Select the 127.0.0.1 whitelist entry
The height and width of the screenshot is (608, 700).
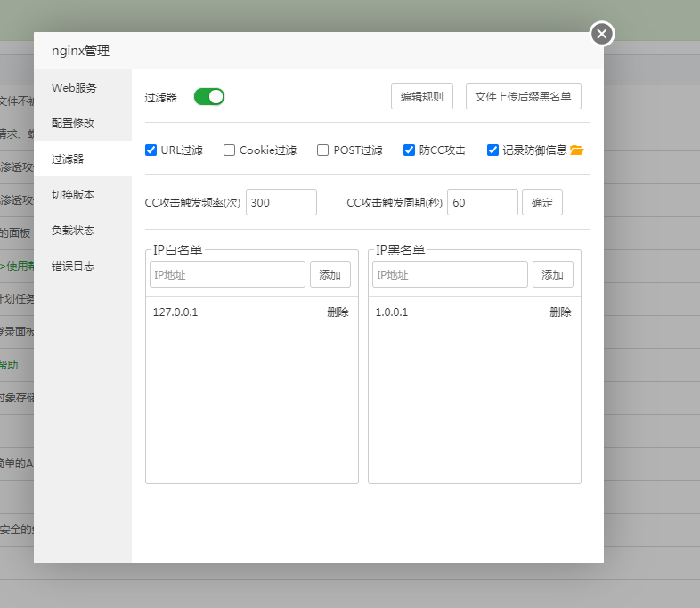point(175,312)
